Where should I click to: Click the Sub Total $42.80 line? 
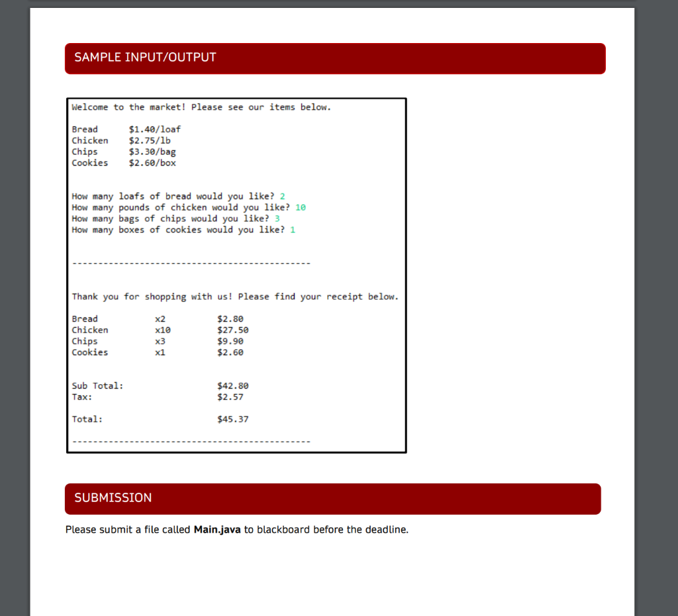[159, 385]
